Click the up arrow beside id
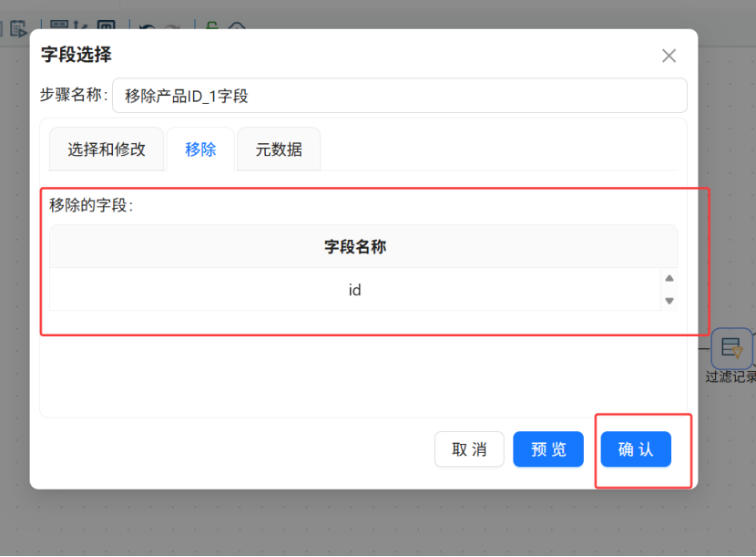This screenshot has width=756, height=557. 669,278
